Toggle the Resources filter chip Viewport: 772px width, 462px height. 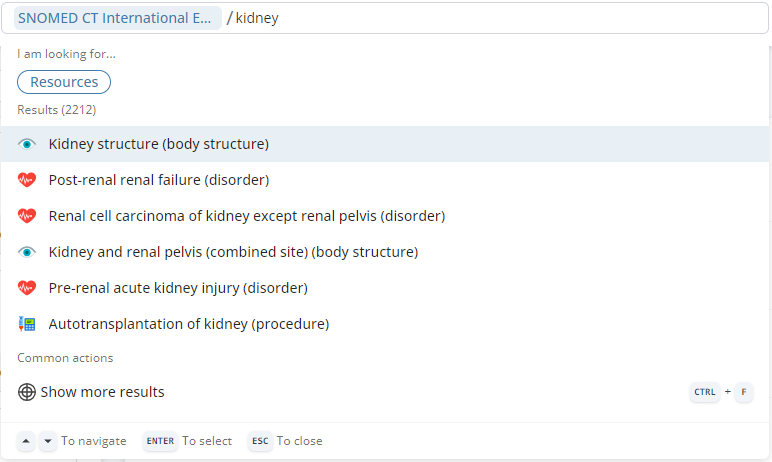coord(64,82)
